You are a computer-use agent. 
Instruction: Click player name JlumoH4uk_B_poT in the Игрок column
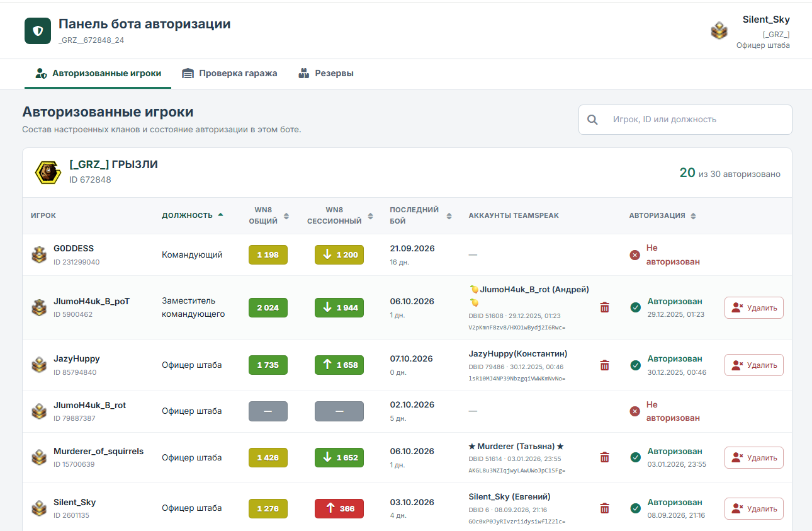[x=92, y=301]
